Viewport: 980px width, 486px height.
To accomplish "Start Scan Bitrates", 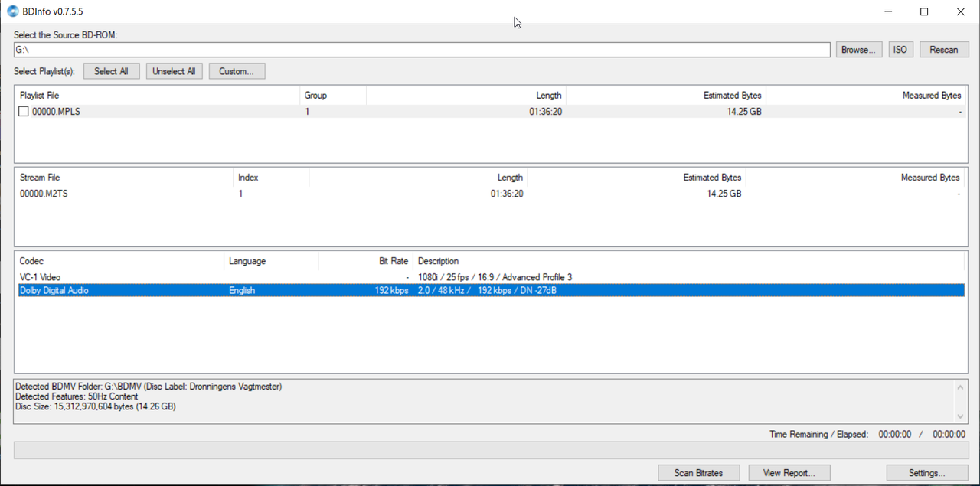I will [698, 473].
